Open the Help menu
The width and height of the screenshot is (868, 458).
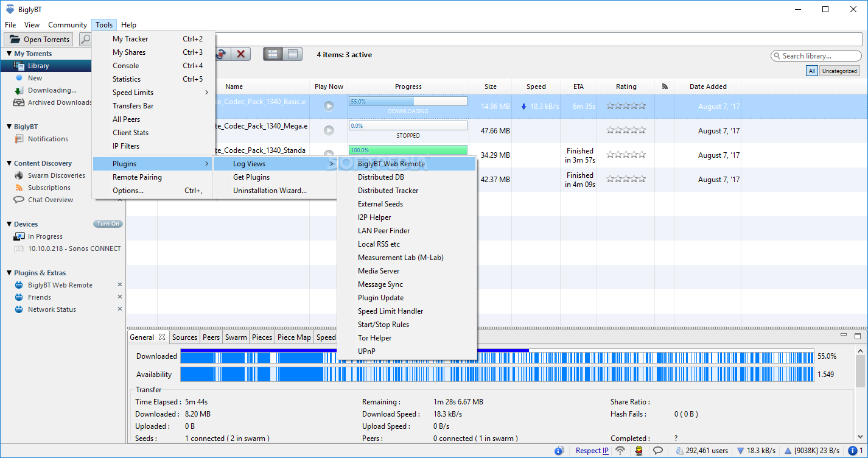pos(128,25)
